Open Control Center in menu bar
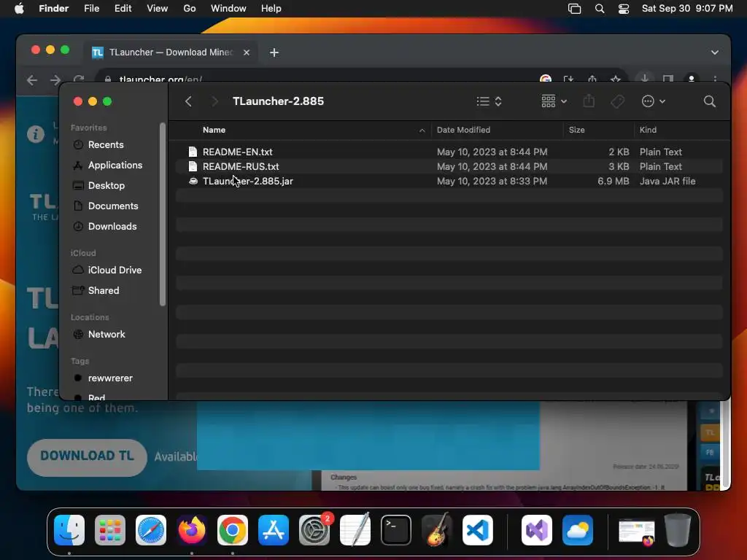 (624, 9)
